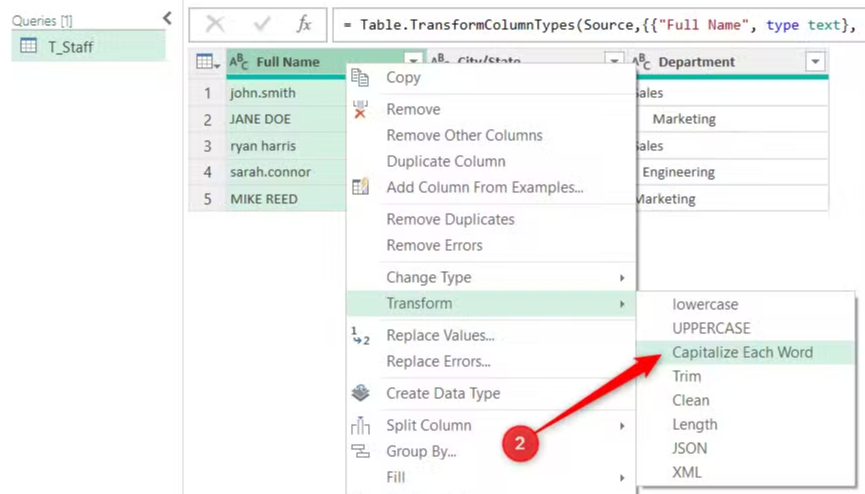Open the City/State column filter dropdown
865x494 pixels.
[614, 61]
